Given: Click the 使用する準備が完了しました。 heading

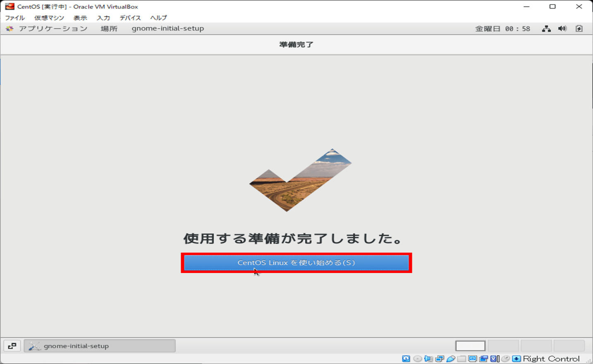Looking at the screenshot, I should [x=293, y=239].
